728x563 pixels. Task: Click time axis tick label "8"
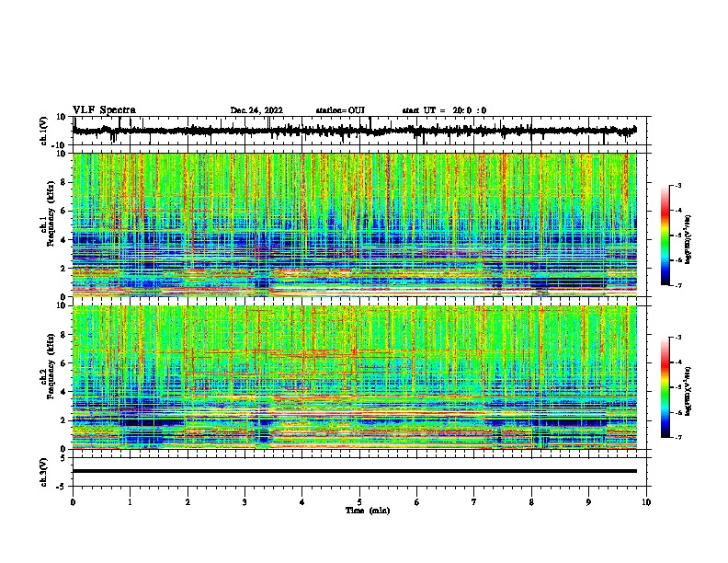531,502
